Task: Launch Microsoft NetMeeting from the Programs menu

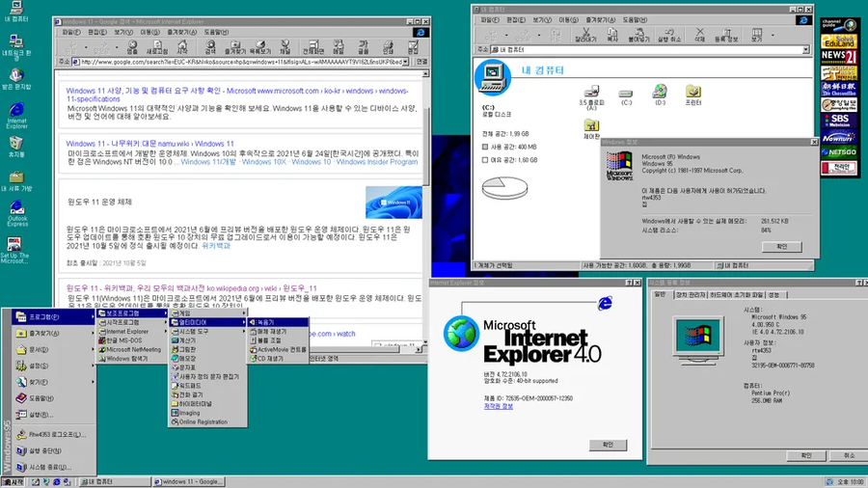Action: 132,350
